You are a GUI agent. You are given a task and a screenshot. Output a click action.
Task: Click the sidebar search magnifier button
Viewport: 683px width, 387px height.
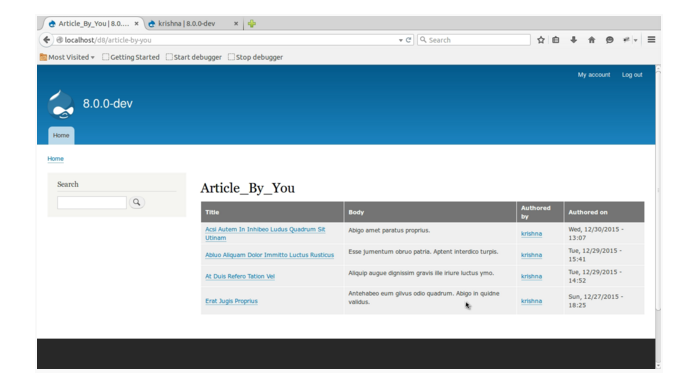pyautogui.click(x=136, y=202)
